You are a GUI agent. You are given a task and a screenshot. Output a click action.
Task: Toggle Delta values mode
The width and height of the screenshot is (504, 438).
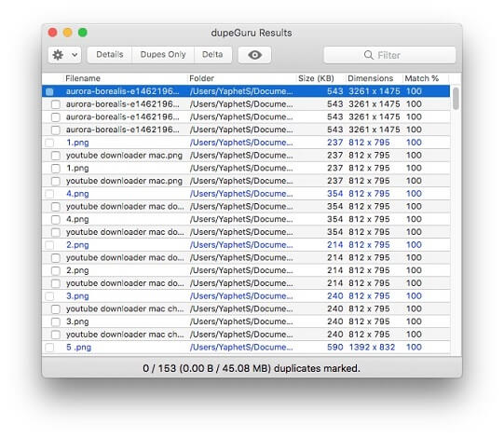point(212,55)
